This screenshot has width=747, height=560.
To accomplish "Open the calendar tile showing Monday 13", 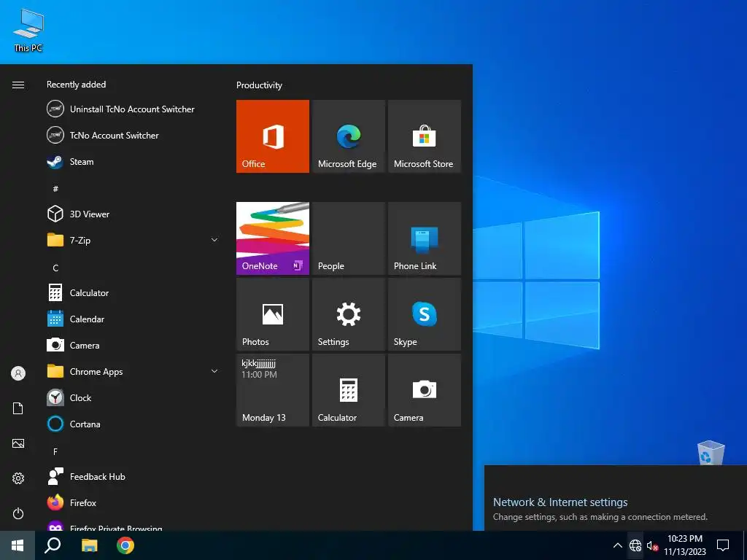I will [273, 390].
